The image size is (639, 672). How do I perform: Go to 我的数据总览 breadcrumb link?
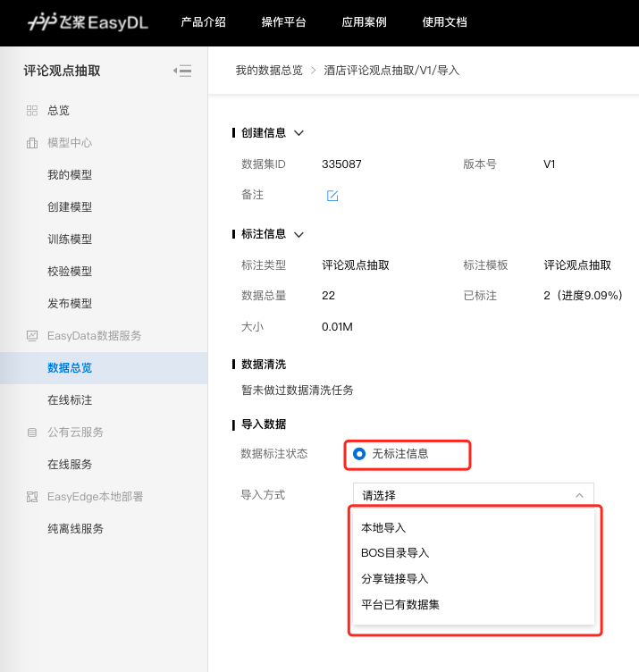269,71
